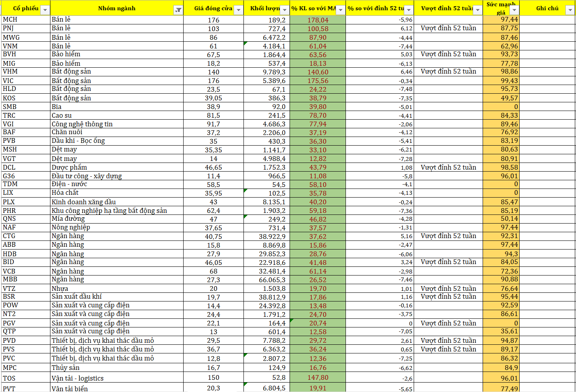
Task: Expand the % KL so với MA filter
Action: (340, 10)
